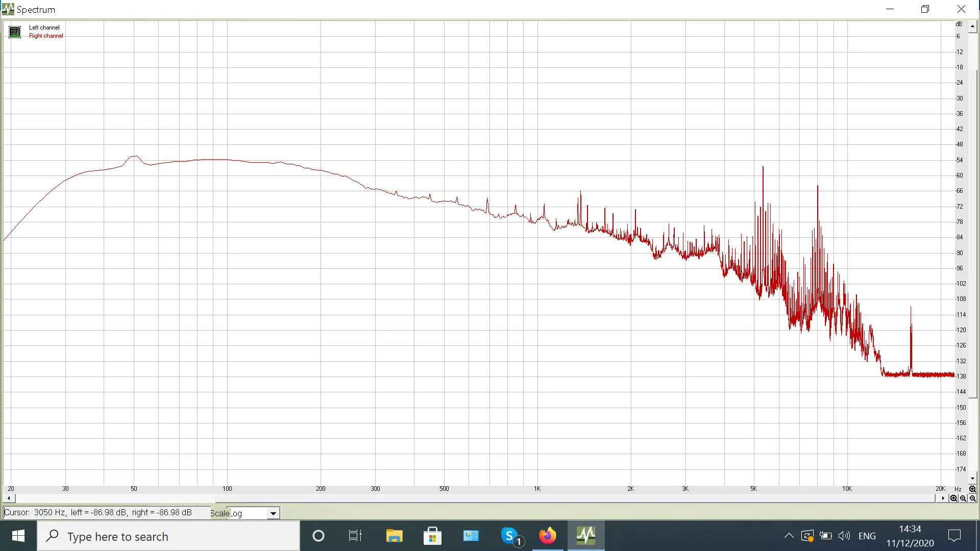Image resolution: width=980 pixels, height=551 pixels.
Task: Click the horizontal scrollbar right arrow
Action: [943, 498]
